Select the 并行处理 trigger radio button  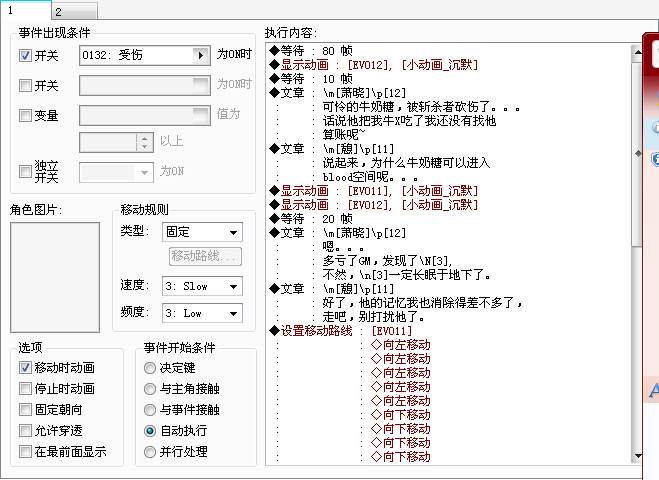(150, 452)
